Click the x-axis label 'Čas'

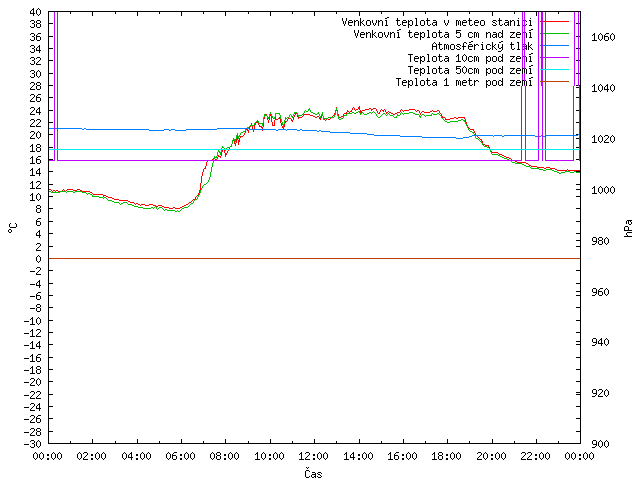point(313,473)
